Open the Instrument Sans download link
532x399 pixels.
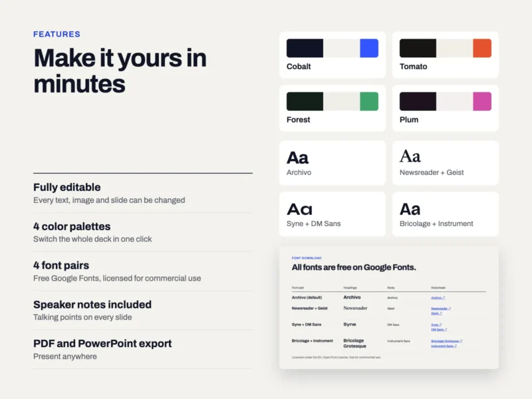444,346
